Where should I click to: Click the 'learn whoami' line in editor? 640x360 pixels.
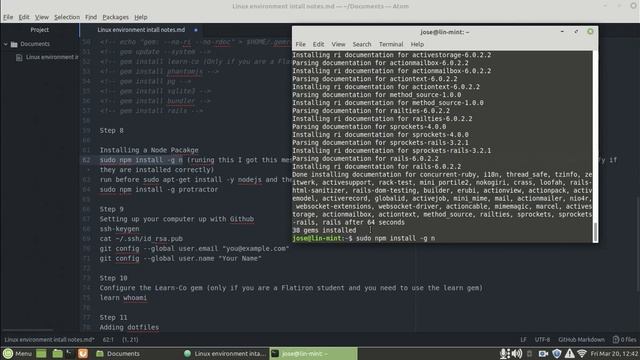123,298
